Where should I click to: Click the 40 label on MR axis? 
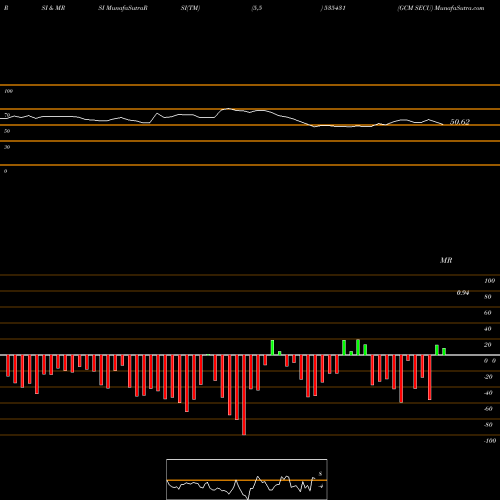(488, 329)
